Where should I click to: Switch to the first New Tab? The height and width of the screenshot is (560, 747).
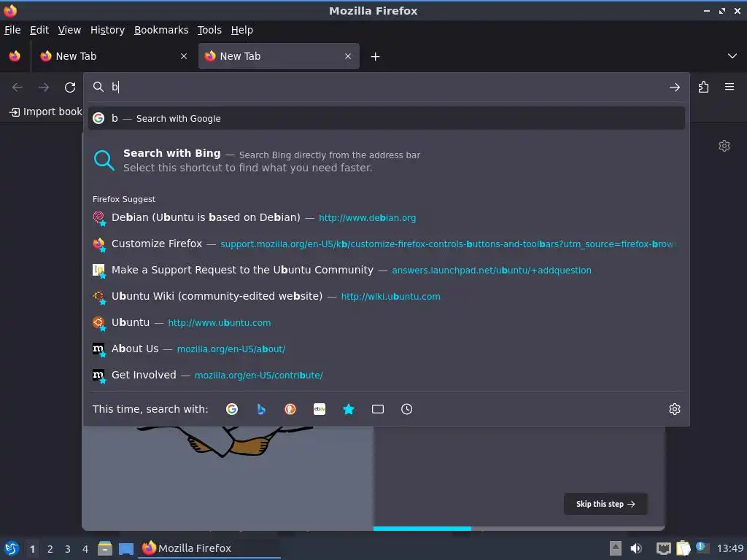(113, 56)
